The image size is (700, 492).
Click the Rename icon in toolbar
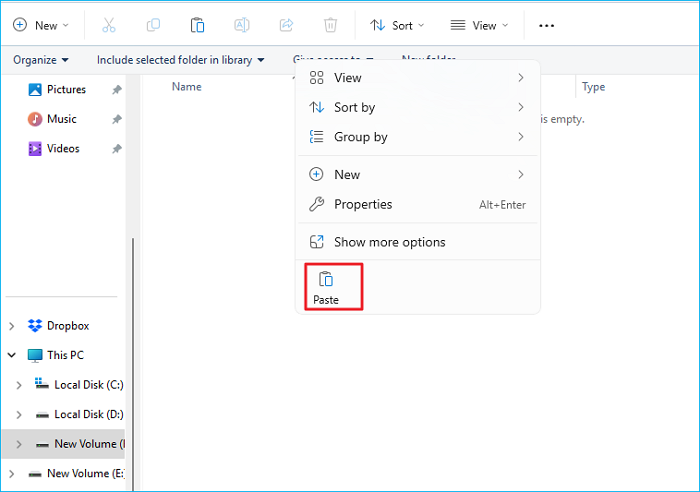pos(242,25)
